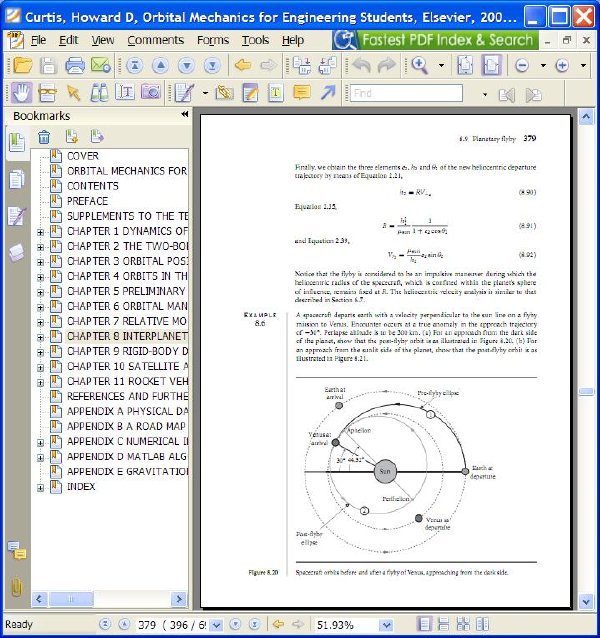Delete bookmark with trash icon

click(x=44, y=137)
